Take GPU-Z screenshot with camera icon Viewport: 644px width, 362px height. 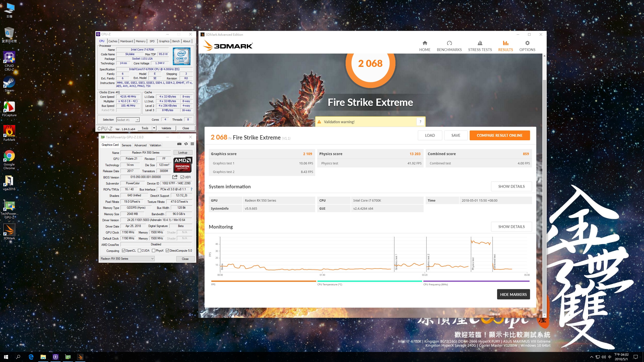click(x=179, y=144)
